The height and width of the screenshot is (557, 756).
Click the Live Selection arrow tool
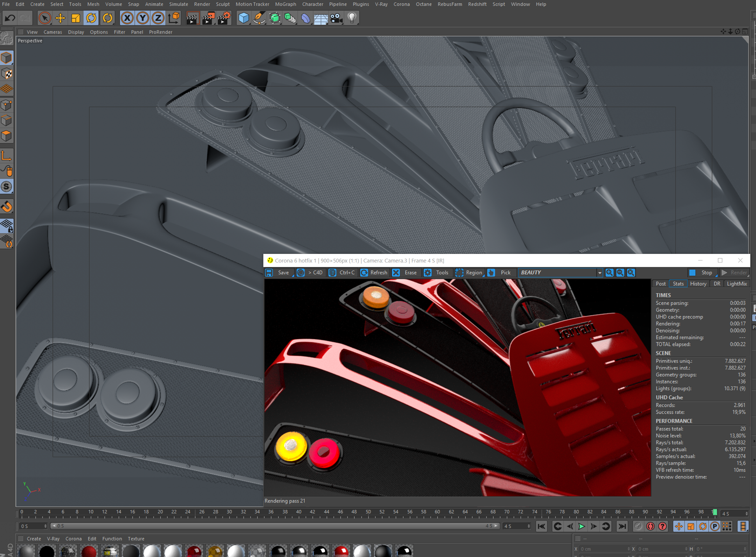[44, 18]
